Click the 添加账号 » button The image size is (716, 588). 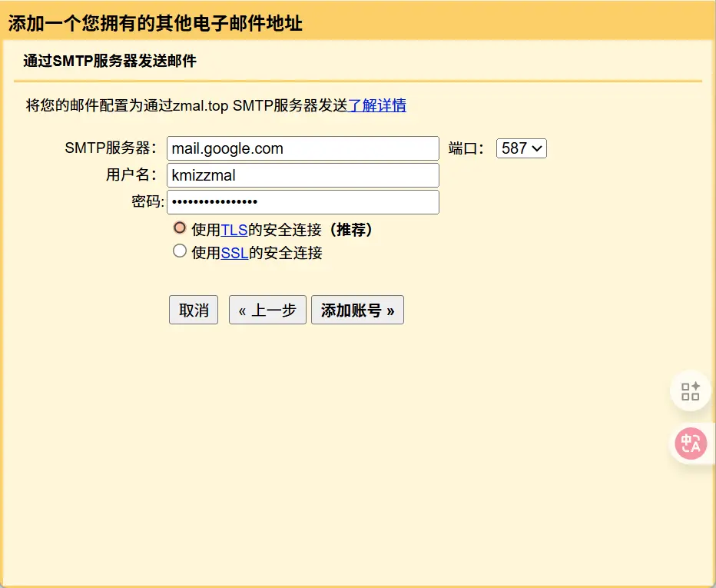point(357,310)
